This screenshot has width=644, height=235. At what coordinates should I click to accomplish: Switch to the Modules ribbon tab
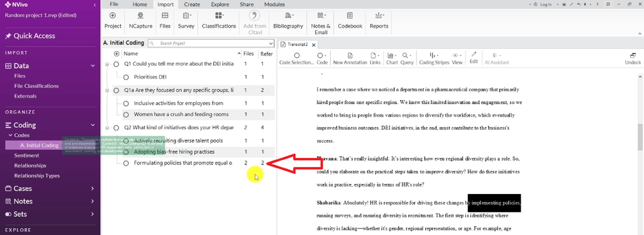pyautogui.click(x=274, y=4)
